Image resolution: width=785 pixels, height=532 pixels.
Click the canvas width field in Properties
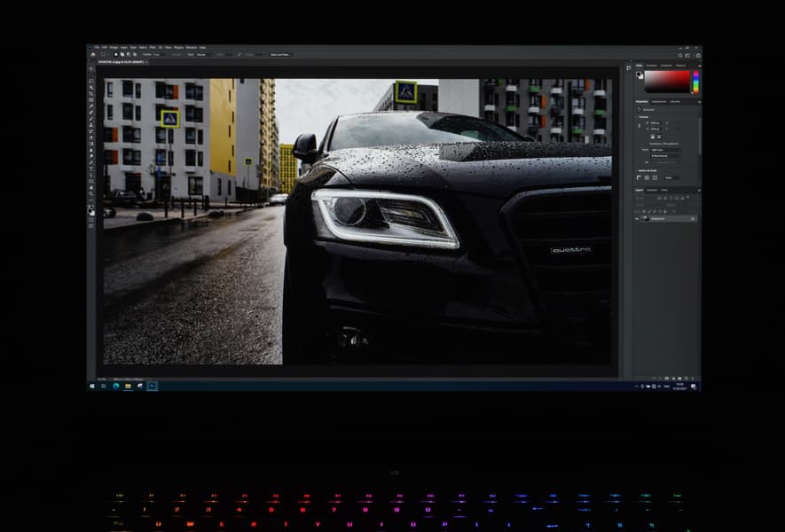655,123
